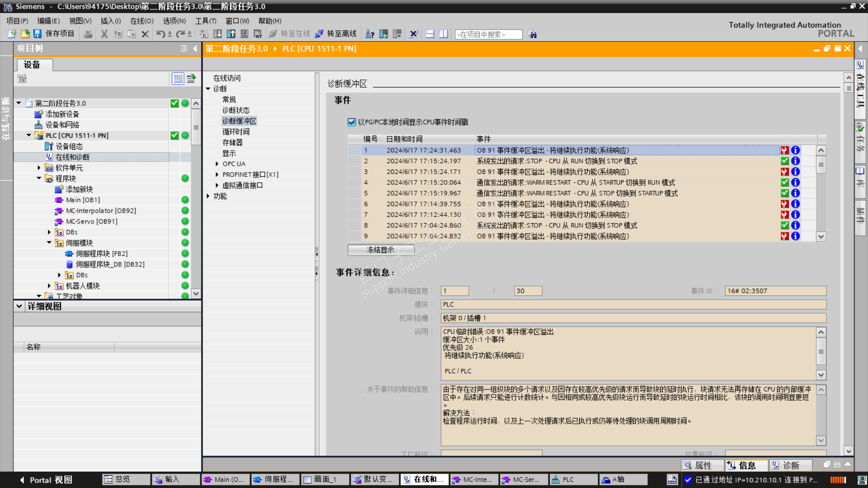The height and width of the screenshot is (488, 868).
Task: Expand the OPC UA tree node
Action: click(x=217, y=164)
